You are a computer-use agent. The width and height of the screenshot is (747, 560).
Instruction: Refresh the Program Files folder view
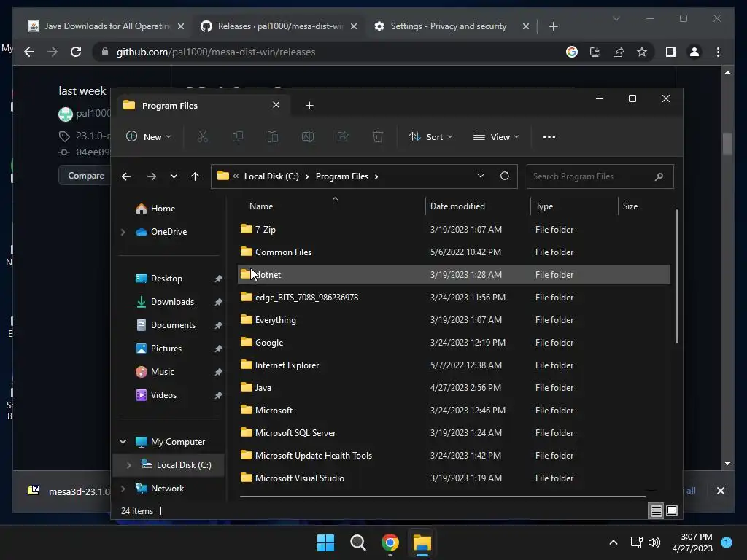(505, 176)
